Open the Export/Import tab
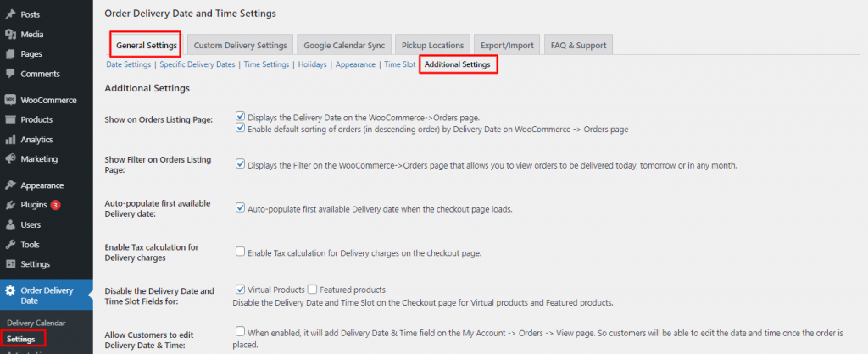The height and width of the screenshot is (354, 868). coord(507,46)
